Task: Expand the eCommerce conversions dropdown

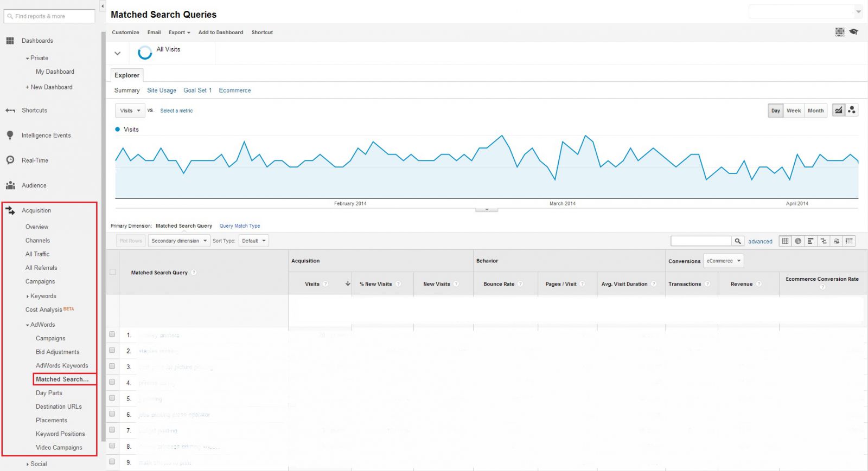Action: pyautogui.click(x=723, y=261)
